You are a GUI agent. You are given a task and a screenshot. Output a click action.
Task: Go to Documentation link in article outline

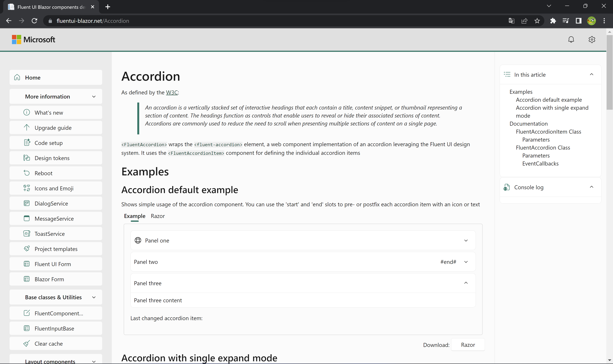point(529,124)
